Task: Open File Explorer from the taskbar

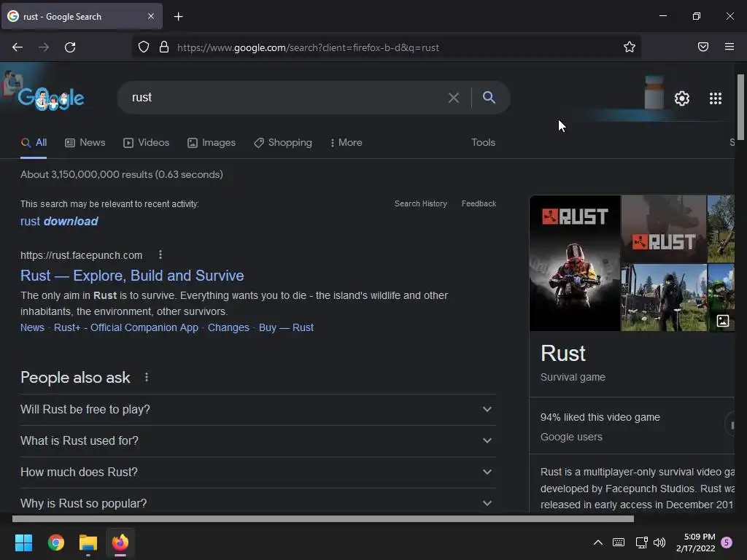Action: point(88,542)
